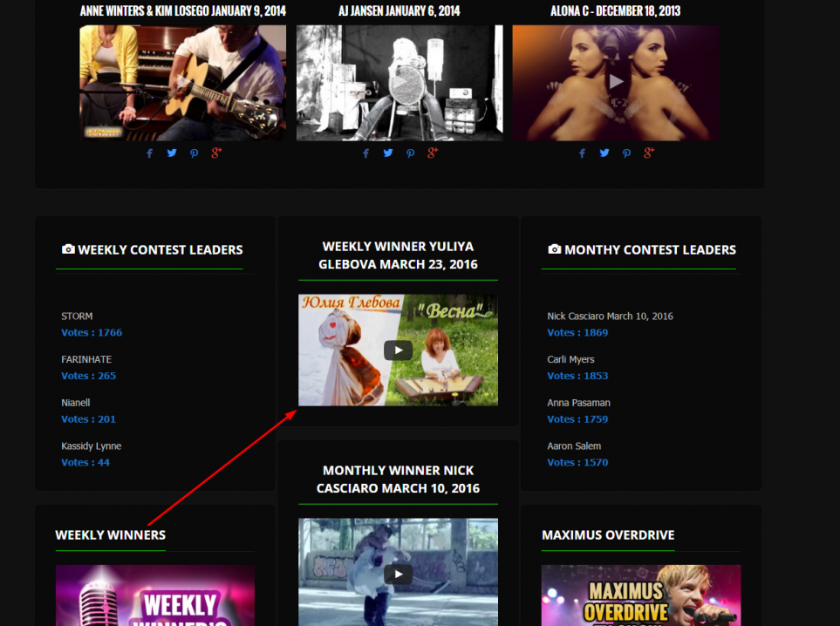Play the Alona C video
This screenshot has width=840, height=626.
point(616,82)
